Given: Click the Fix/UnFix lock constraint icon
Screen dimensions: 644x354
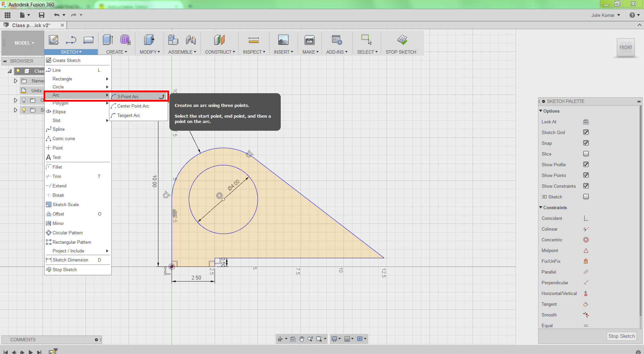Looking at the screenshot, I should pos(586,261).
